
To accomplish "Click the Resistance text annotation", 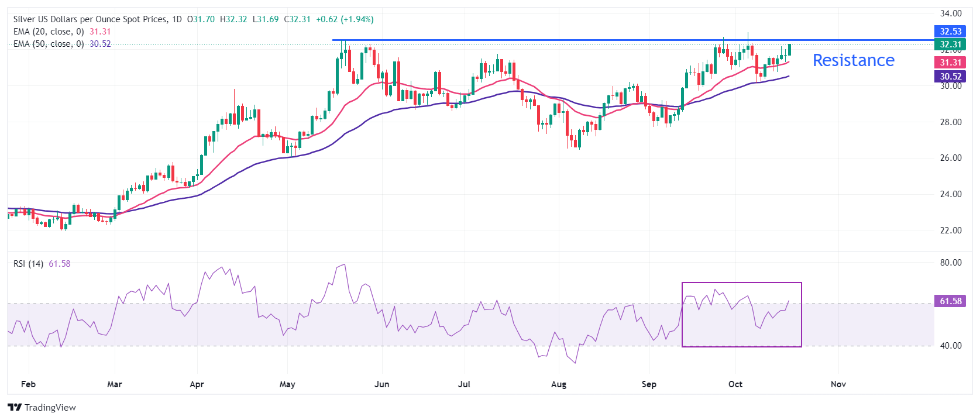I will (853, 60).
